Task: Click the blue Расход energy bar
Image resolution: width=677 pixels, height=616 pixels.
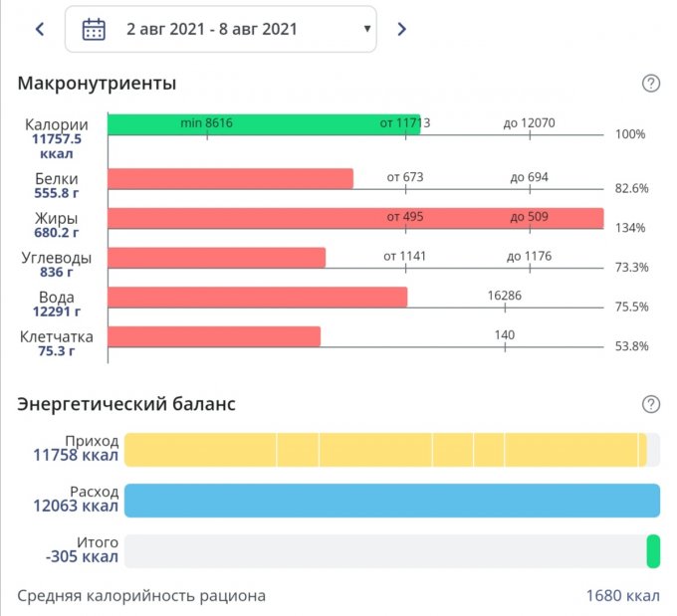Action: [x=391, y=500]
